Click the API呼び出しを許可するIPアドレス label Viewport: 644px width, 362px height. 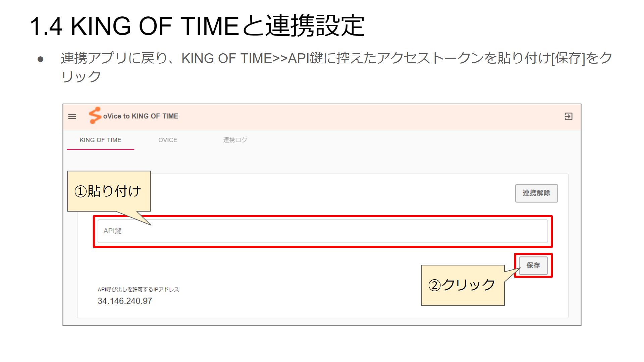click(x=139, y=289)
